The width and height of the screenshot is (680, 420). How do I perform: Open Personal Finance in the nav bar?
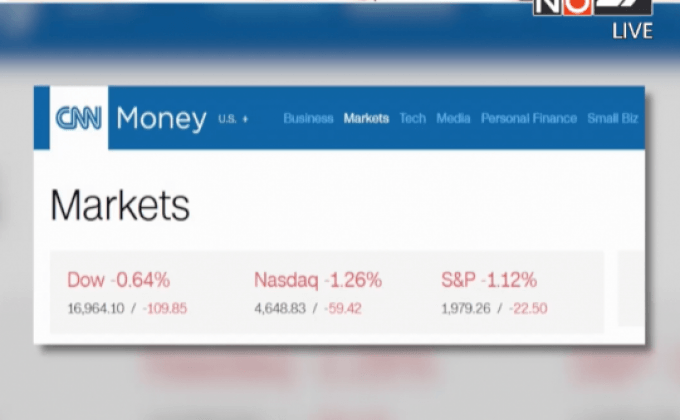[x=528, y=118]
